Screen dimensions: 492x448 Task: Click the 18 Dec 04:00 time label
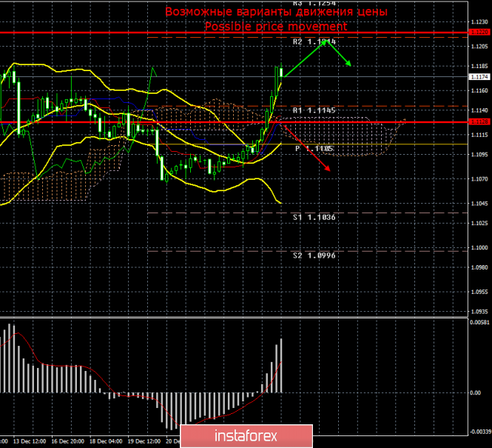pos(106,441)
